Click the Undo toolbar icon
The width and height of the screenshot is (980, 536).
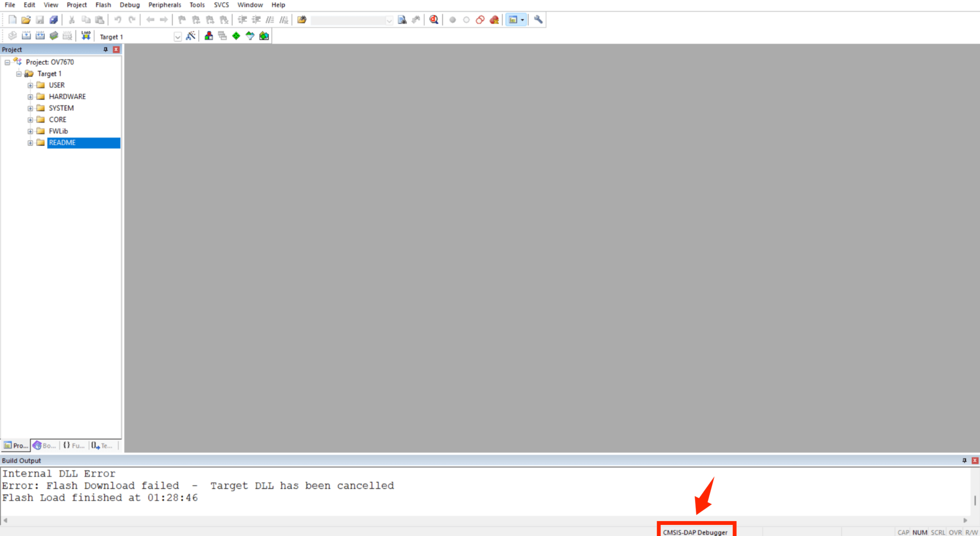pos(118,20)
